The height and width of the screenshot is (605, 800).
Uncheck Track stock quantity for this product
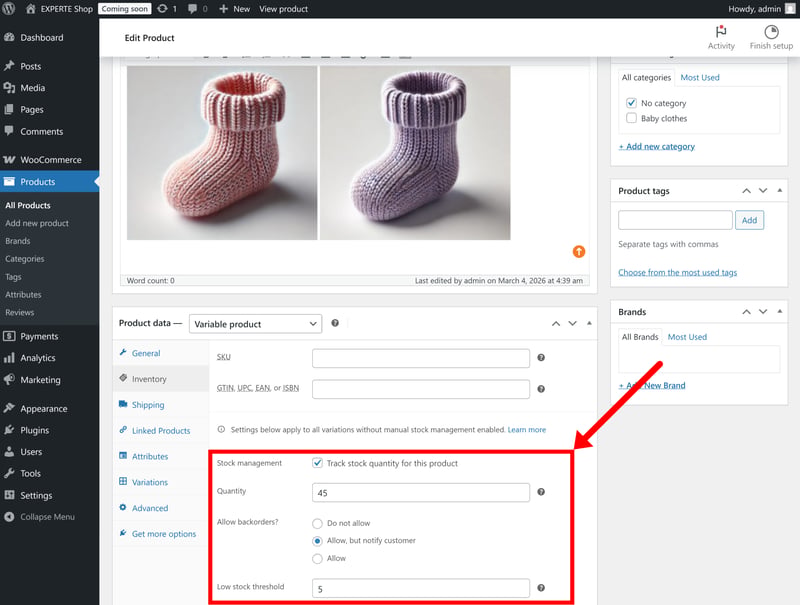pos(317,463)
